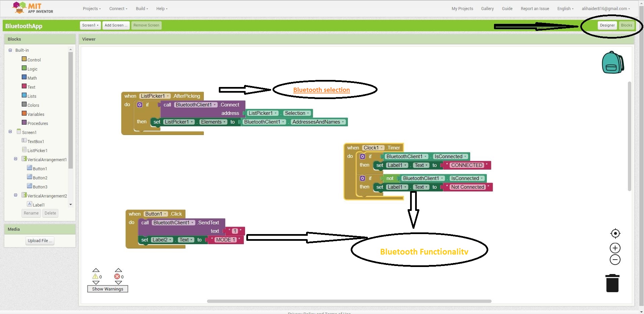
Task: Zoom in with the plus icon
Action: pyautogui.click(x=615, y=248)
